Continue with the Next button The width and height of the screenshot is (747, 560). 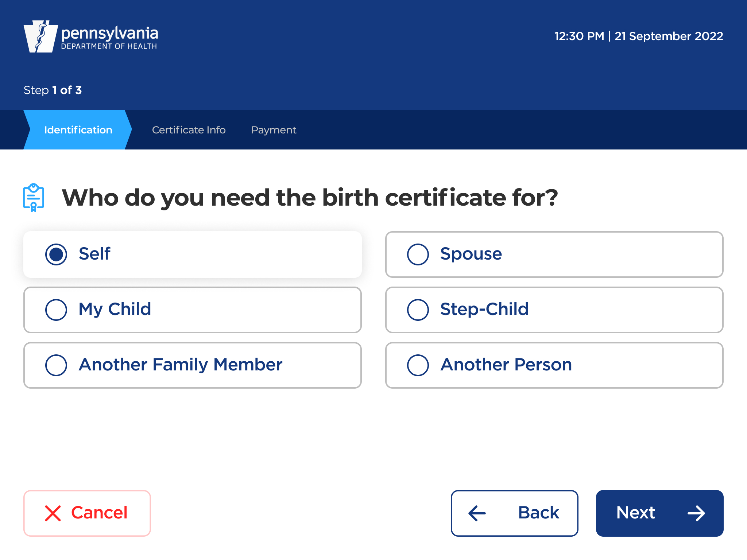click(x=659, y=513)
